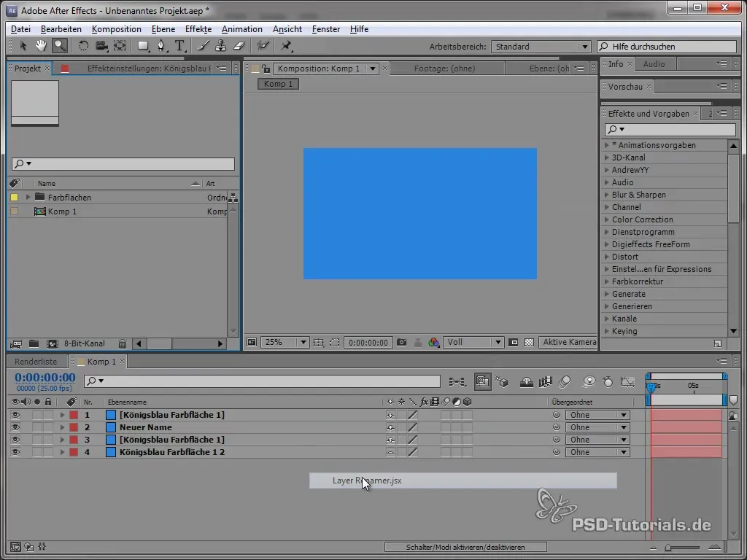Click the 8-Bit-Kanal color depth button
The height and width of the screenshot is (560, 747).
(x=85, y=343)
